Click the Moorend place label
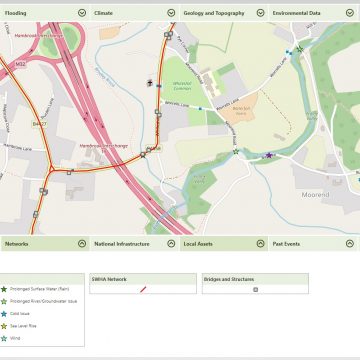Image resolution: width=360 pixels, height=360 pixels. pyautogui.click(x=315, y=195)
